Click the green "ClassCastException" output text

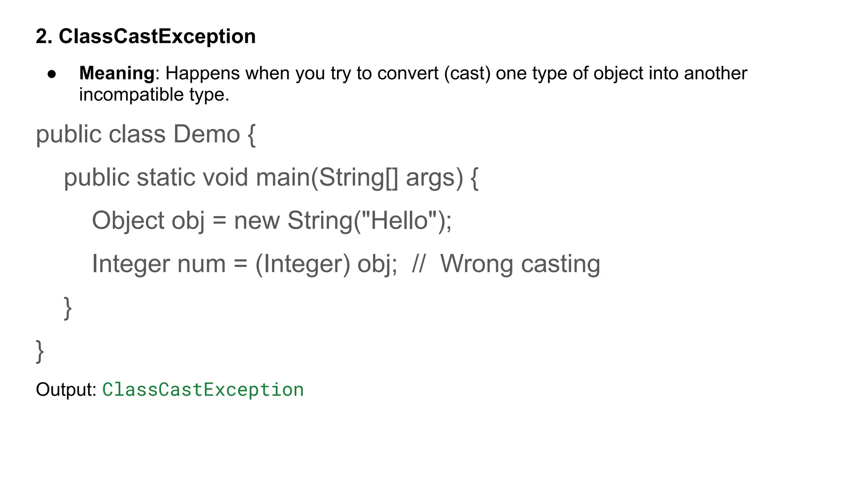tap(203, 390)
